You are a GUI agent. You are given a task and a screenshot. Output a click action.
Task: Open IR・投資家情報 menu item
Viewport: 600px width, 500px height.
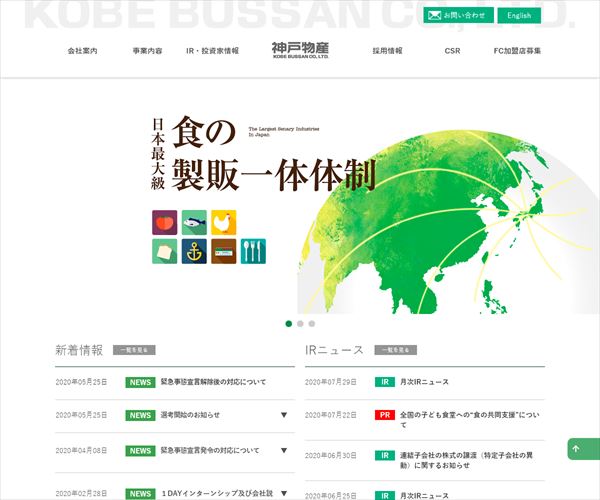click(x=212, y=50)
